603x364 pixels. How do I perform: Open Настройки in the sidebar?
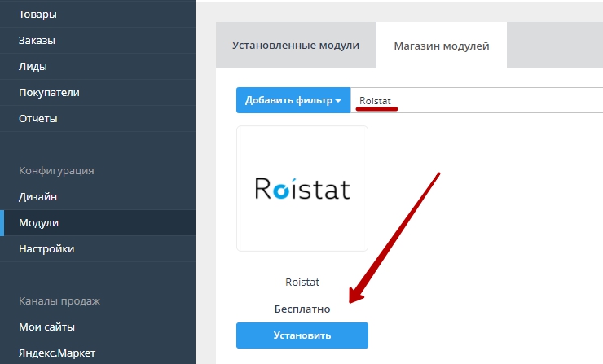[46, 248]
